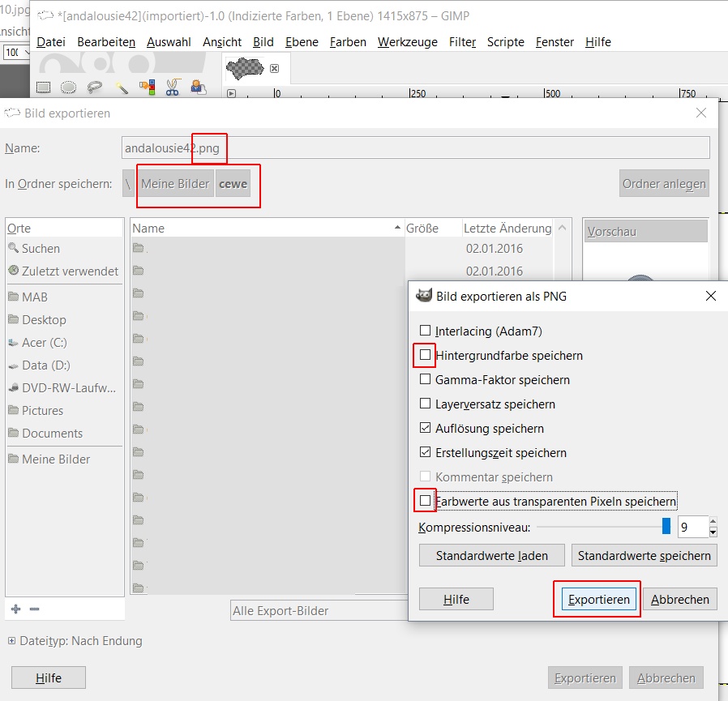The image size is (728, 701).
Task: Select the Foreground Select tool
Action: tap(199, 87)
